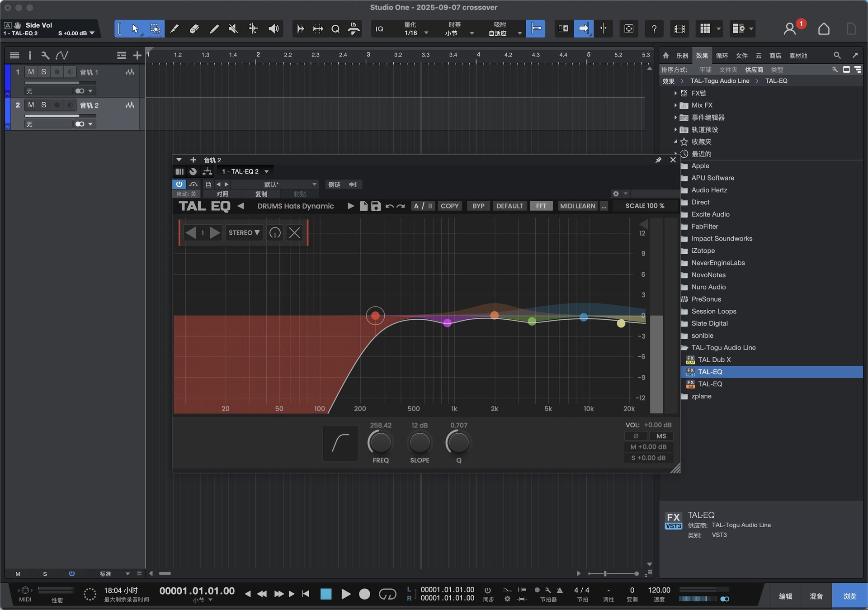Select the Bend tool

coord(253,29)
